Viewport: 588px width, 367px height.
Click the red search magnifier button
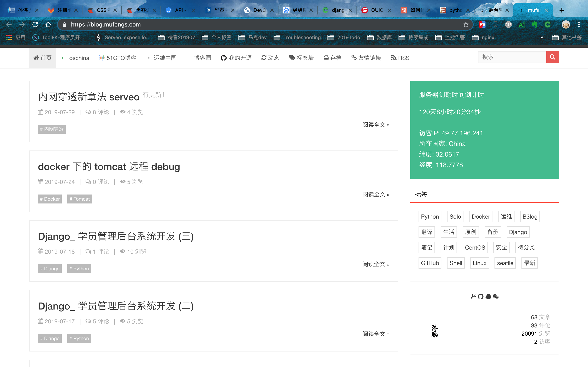[552, 57]
